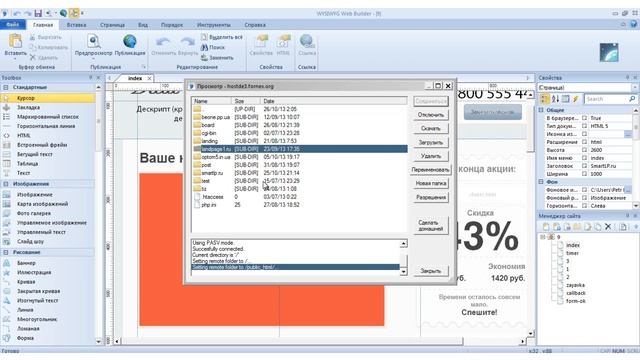Open the Вставить dropdown arrow
The image size is (640, 360).
pos(16,58)
